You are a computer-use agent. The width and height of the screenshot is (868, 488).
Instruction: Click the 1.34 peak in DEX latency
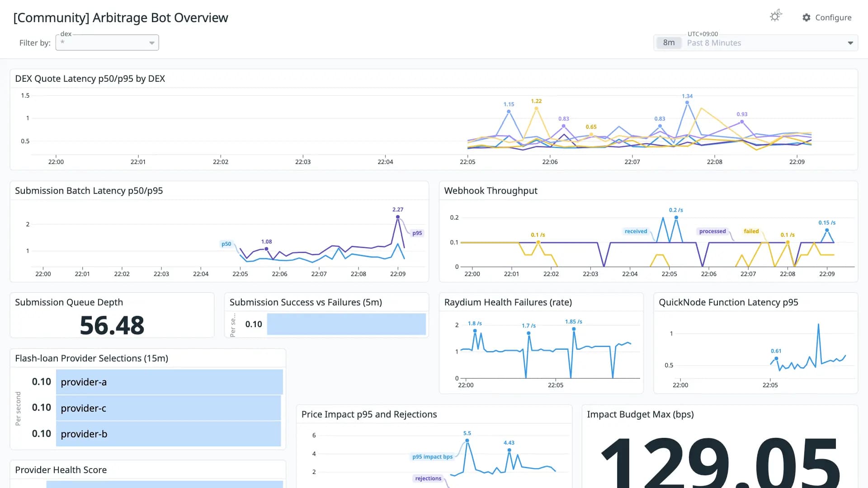point(687,103)
